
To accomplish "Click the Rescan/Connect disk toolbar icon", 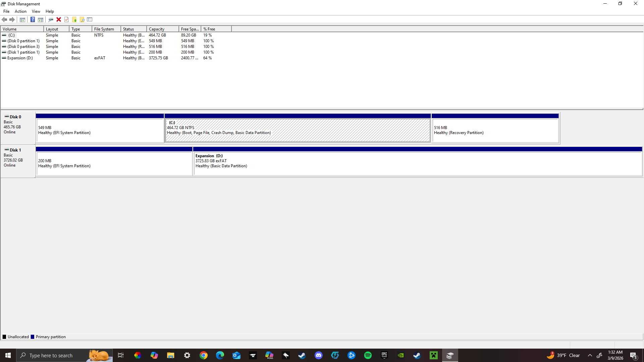I will point(51,19).
